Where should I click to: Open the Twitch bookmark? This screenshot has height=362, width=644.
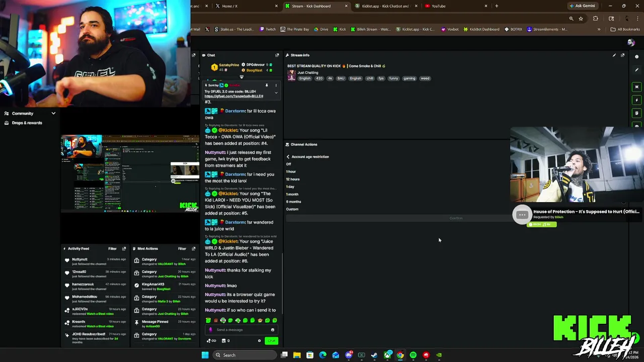[x=268, y=29]
